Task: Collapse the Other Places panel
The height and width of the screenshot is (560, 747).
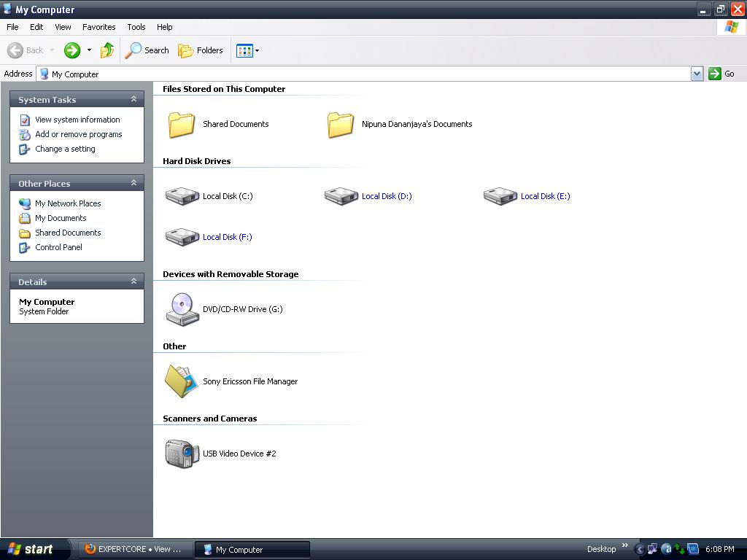Action: 133,183
